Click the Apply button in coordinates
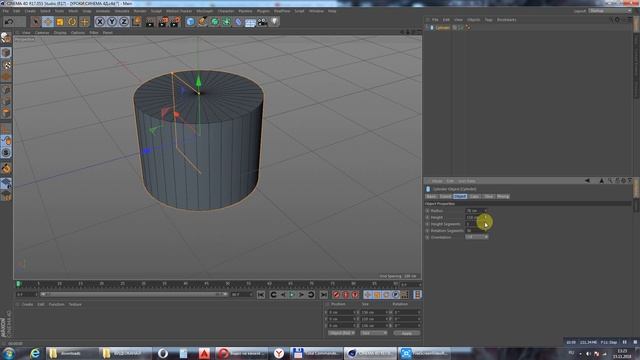640x360 pixels. pos(407,333)
